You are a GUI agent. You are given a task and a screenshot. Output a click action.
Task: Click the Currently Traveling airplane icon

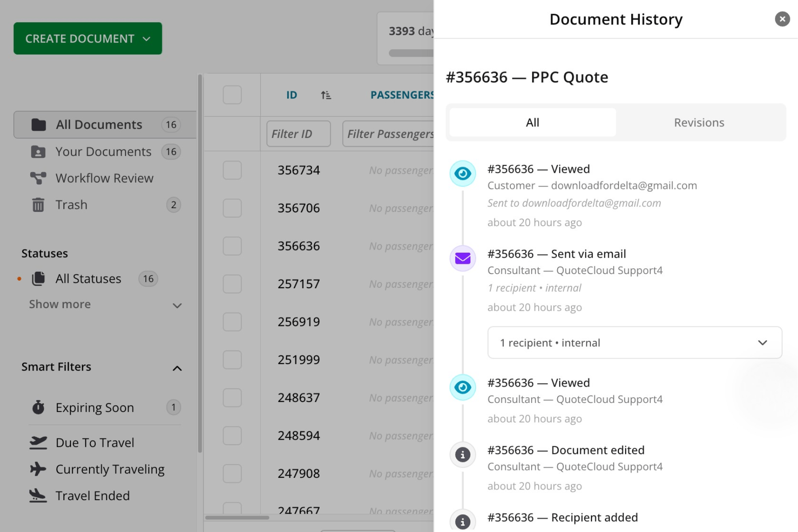38,469
